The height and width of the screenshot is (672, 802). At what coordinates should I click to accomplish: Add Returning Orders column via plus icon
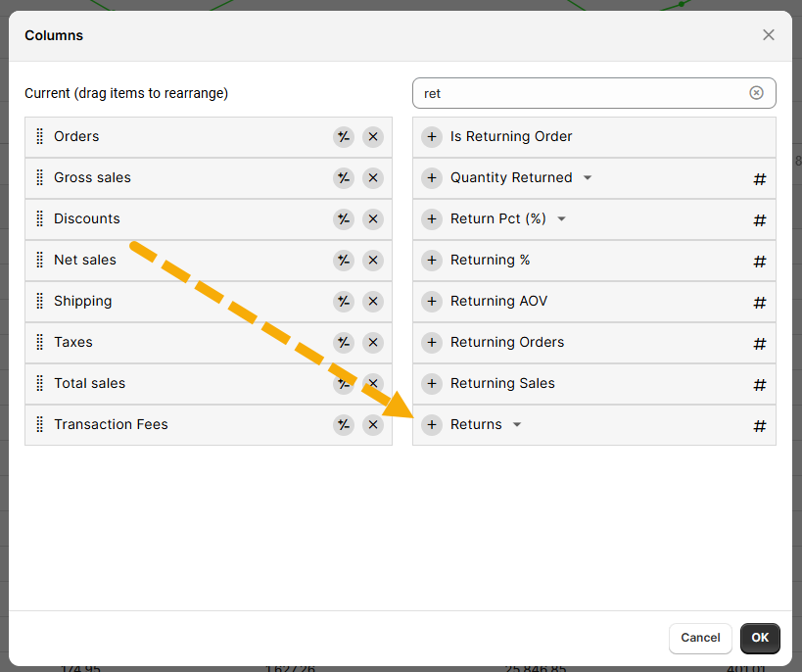tap(432, 343)
